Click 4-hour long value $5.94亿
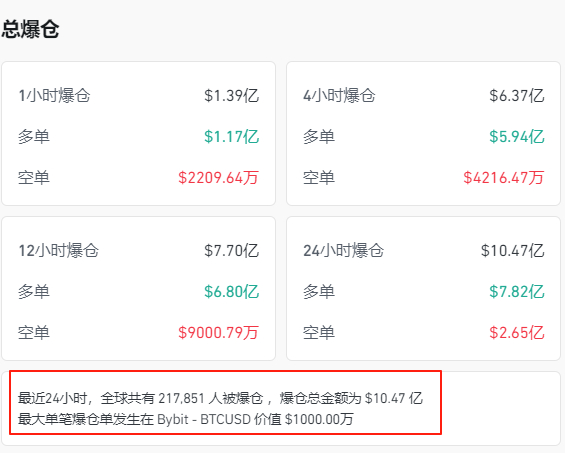 tap(516, 137)
